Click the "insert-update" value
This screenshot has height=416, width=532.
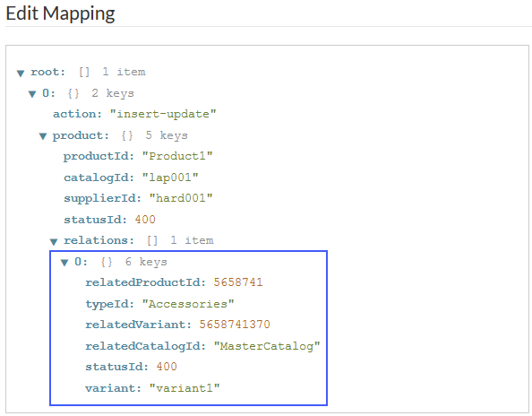coord(163,114)
